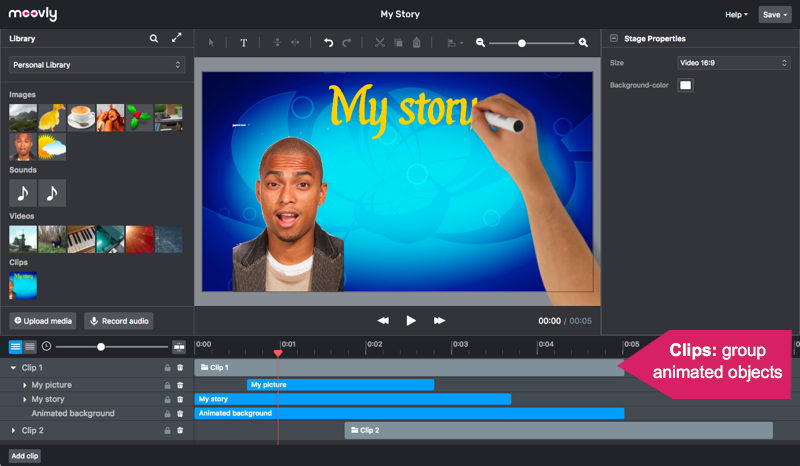Click the Upload media button
Viewport: 800px width, 466px height.
(x=43, y=321)
